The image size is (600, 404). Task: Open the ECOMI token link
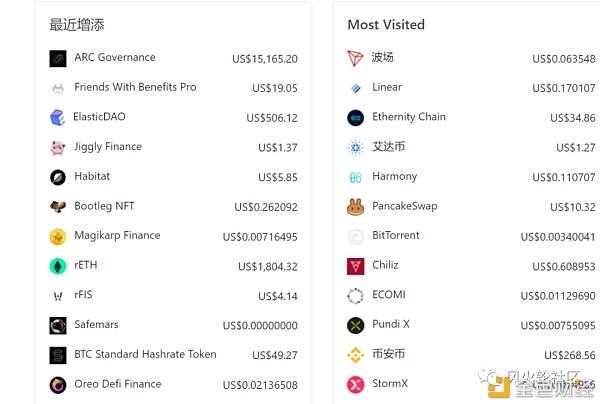pos(388,295)
